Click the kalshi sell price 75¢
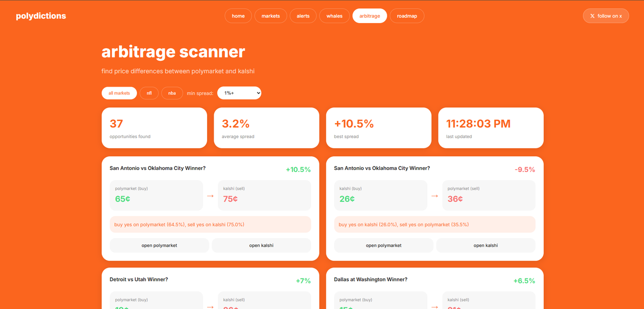Viewport: 644px width, 309px height. pos(231,199)
